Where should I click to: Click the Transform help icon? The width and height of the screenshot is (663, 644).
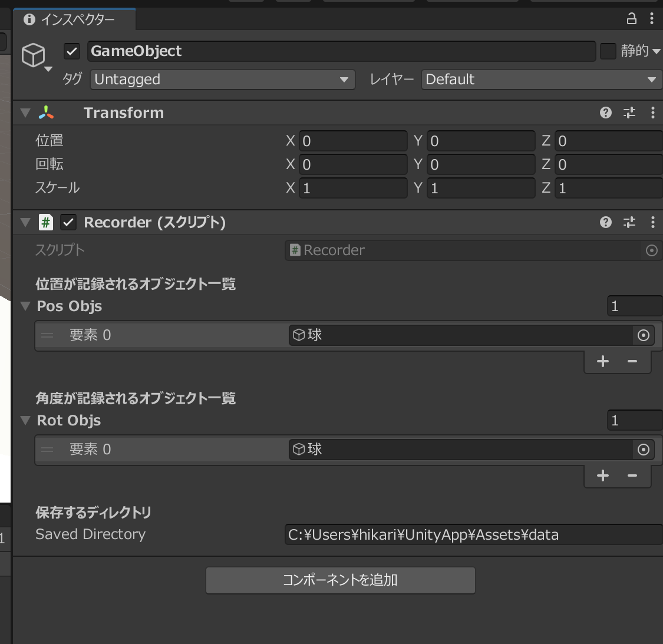[x=605, y=113]
